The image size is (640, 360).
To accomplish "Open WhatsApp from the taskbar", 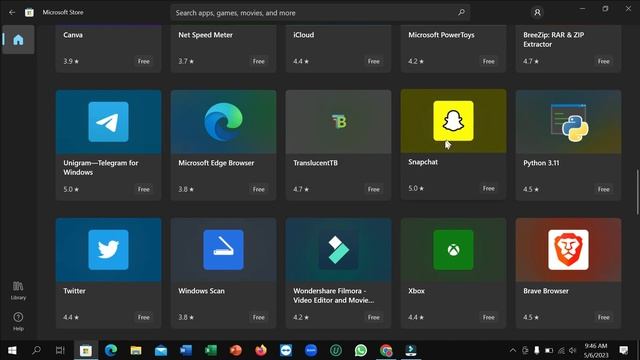I will (x=361, y=350).
